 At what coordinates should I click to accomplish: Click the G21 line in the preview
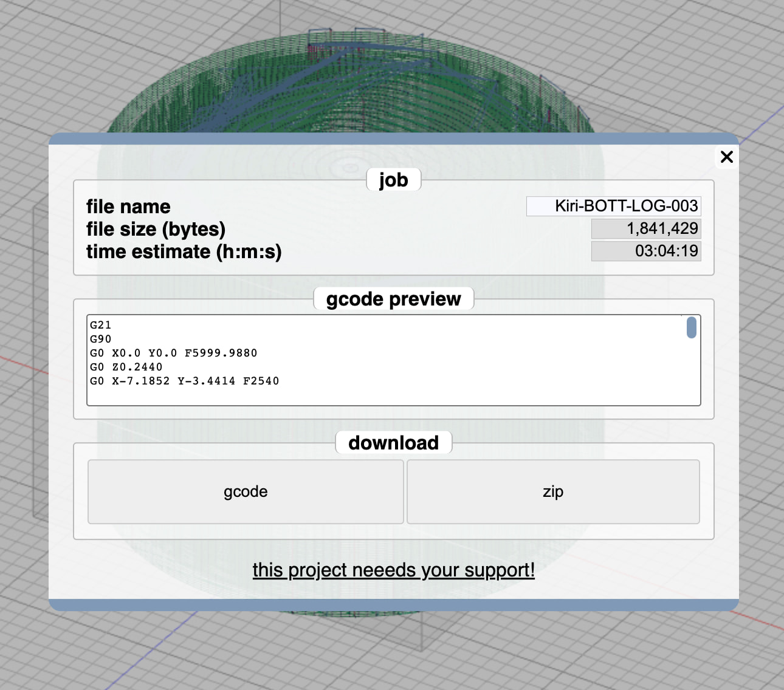pyautogui.click(x=101, y=325)
